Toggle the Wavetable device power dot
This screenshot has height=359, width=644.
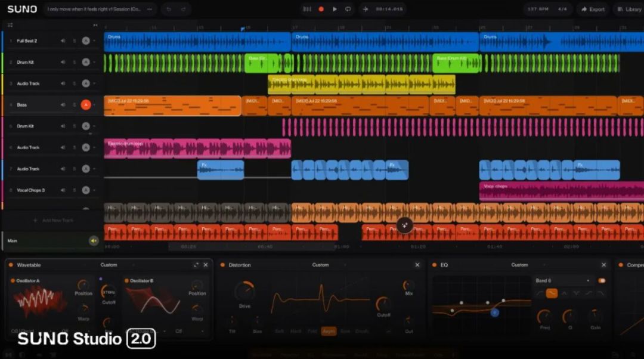pos(11,265)
